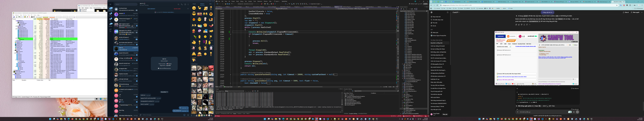Toggle the Java Exceptions checkbox

pos(346,99)
